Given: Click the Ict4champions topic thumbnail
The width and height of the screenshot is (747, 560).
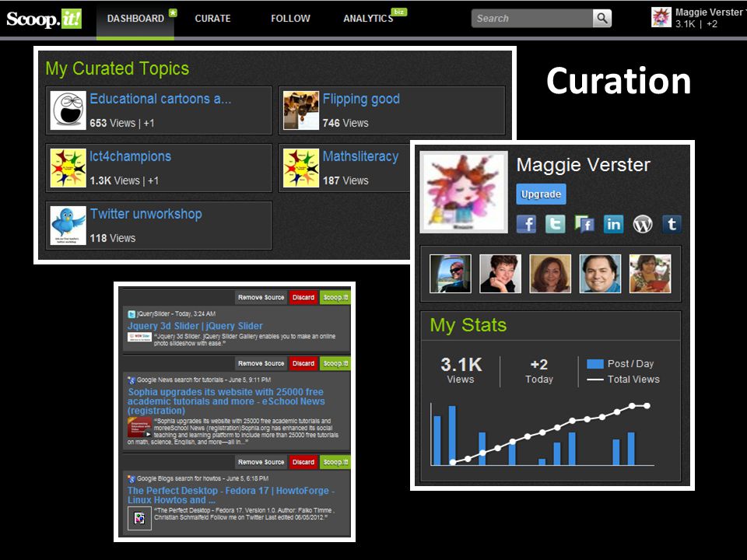Looking at the screenshot, I should click(68, 168).
